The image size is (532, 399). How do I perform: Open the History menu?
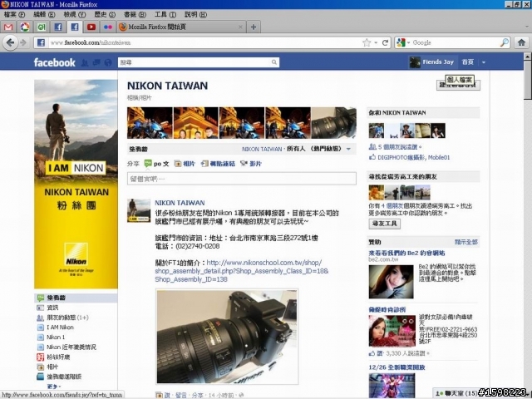click(105, 15)
